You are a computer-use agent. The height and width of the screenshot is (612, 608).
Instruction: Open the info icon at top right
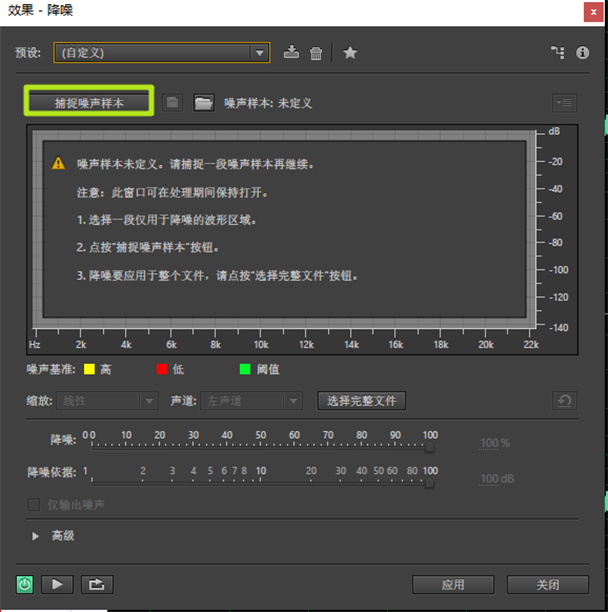[582, 52]
